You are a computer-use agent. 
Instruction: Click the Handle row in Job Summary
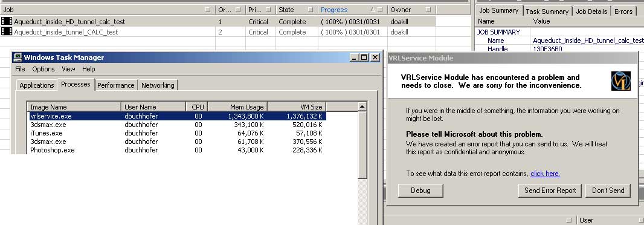point(559,48)
